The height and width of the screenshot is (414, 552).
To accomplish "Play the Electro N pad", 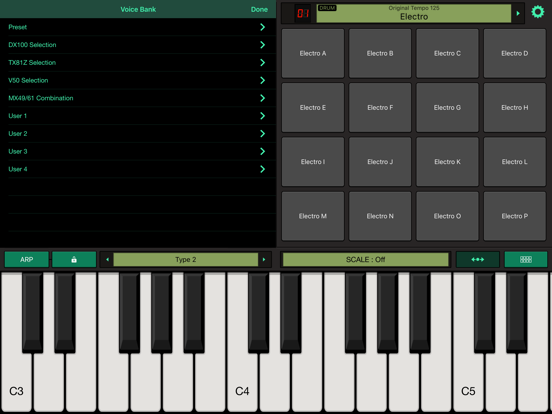I will (380, 216).
